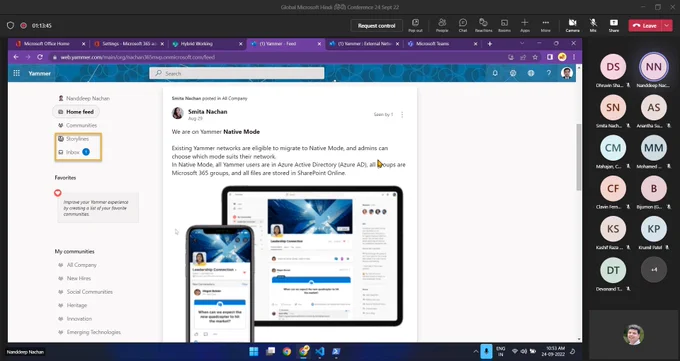This screenshot has width=680, height=361.
Task: Switch to the Yammer External Network tab
Action: (364, 44)
